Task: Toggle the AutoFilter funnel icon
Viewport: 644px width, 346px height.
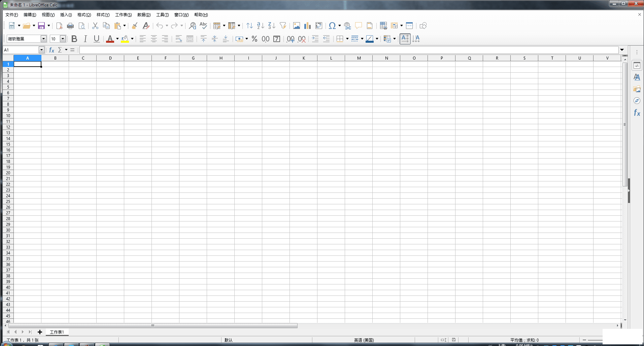Action: tap(283, 26)
